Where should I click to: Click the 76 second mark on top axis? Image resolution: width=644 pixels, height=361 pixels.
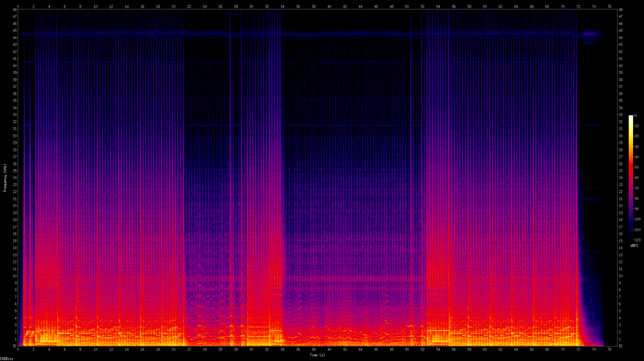coord(609,6)
